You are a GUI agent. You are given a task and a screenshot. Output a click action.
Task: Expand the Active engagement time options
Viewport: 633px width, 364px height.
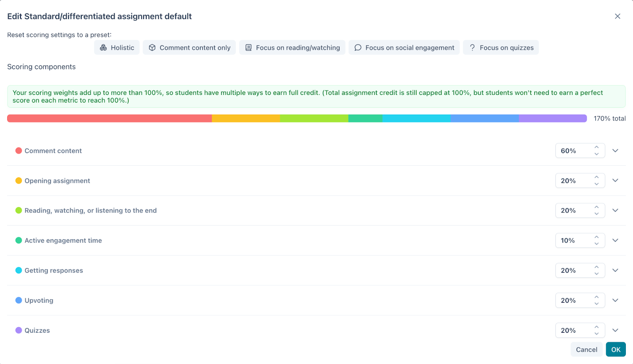click(x=615, y=241)
